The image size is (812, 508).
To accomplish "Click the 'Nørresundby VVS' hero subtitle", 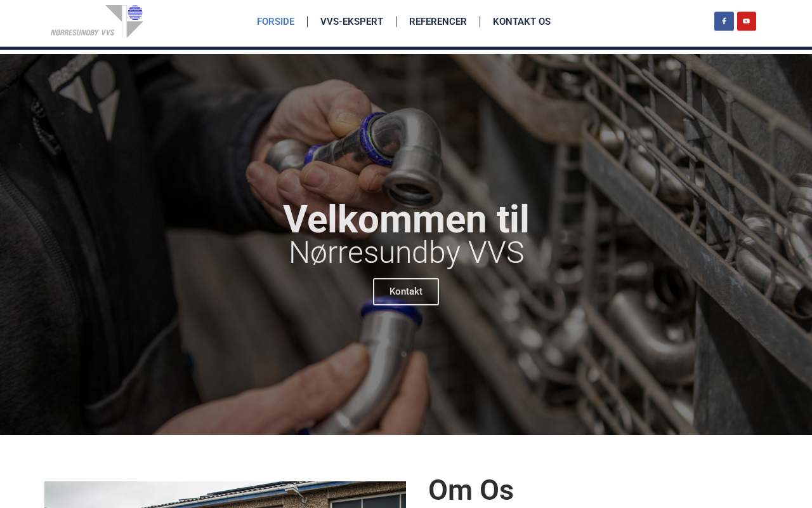I will click(406, 253).
